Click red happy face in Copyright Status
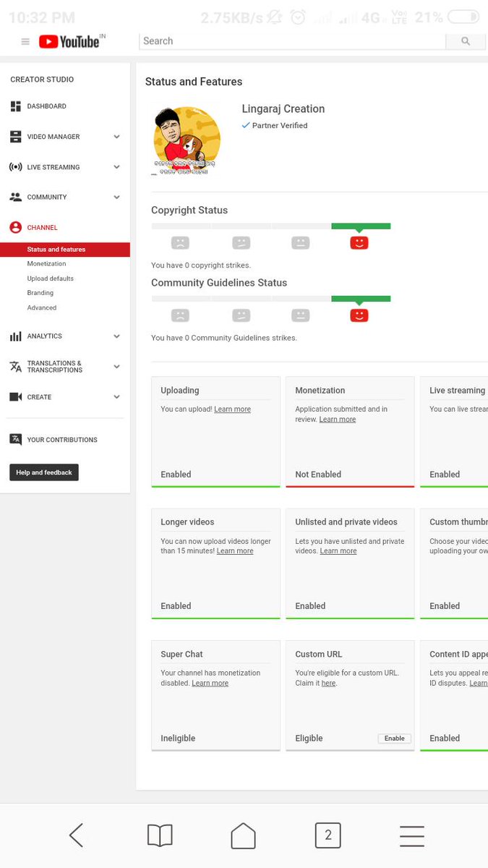This screenshot has width=488, height=868. pyautogui.click(x=359, y=243)
